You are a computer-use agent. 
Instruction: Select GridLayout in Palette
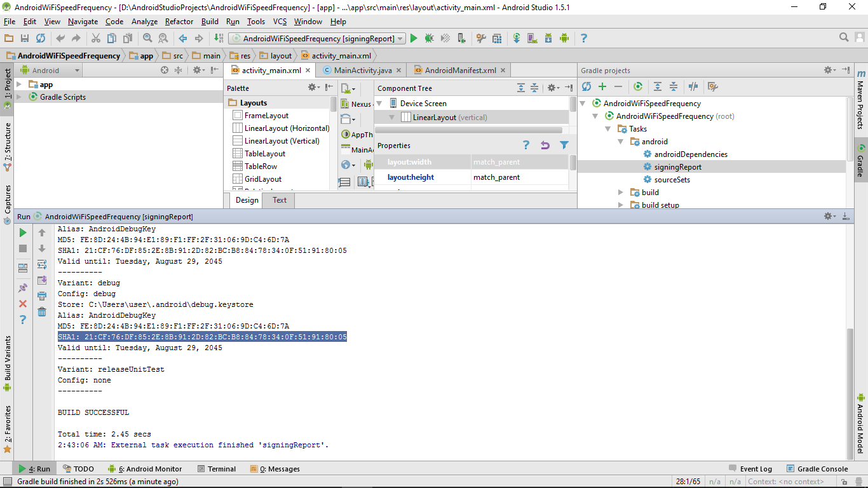click(x=257, y=179)
